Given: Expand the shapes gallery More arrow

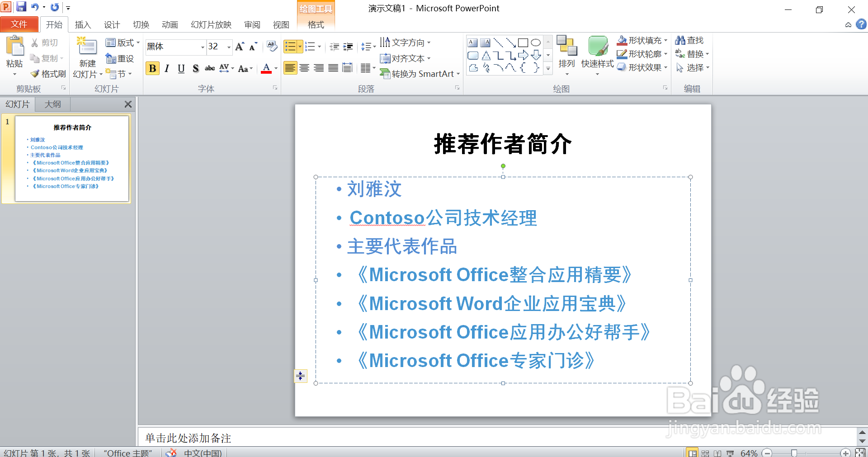Looking at the screenshot, I should coord(548,69).
